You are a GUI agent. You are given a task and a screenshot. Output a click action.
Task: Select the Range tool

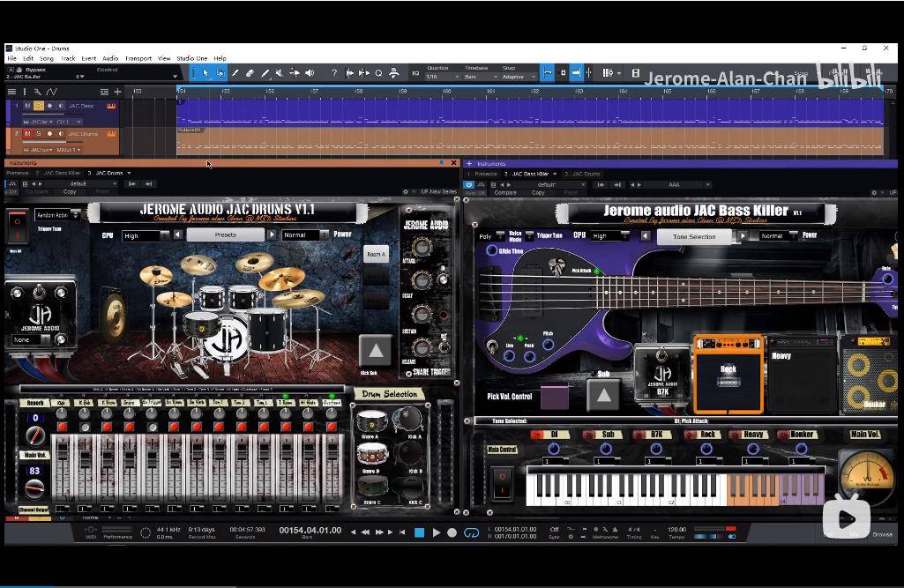pyautogui.click(x=220, y=73)
